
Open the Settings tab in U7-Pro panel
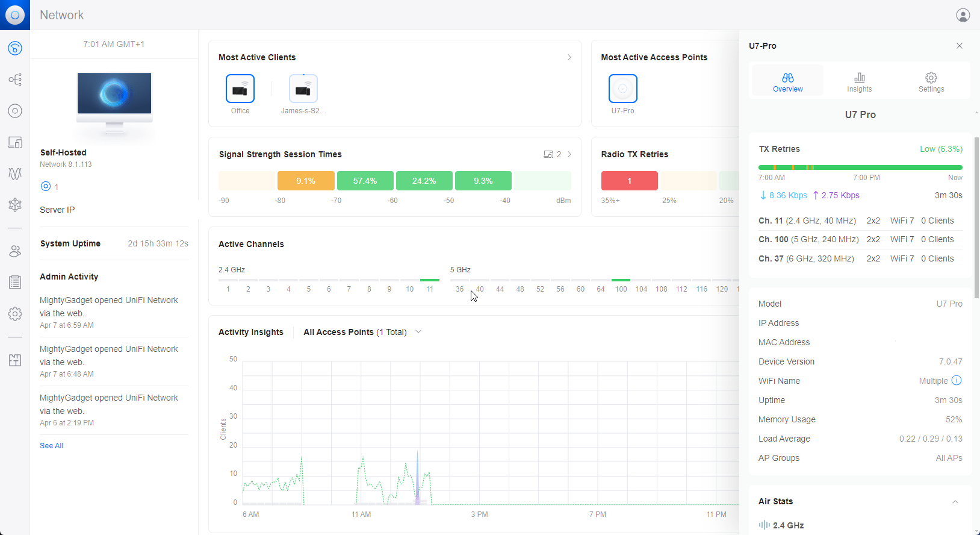931,82
